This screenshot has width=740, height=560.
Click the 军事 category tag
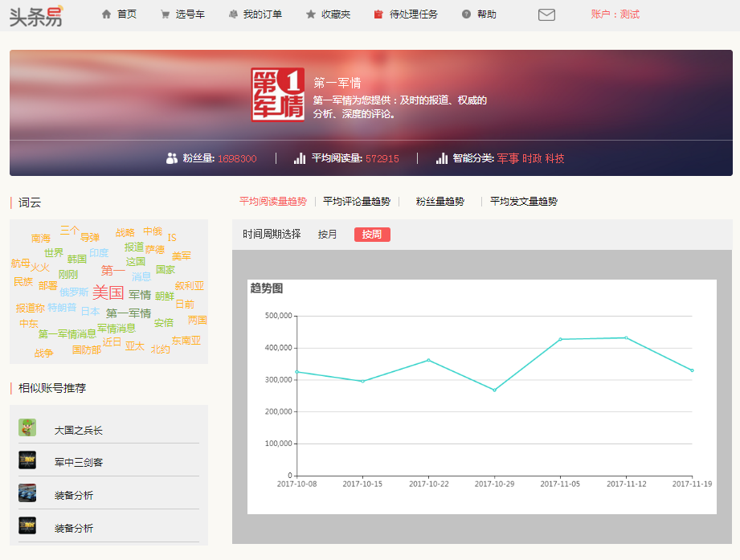tap(508, 158)
